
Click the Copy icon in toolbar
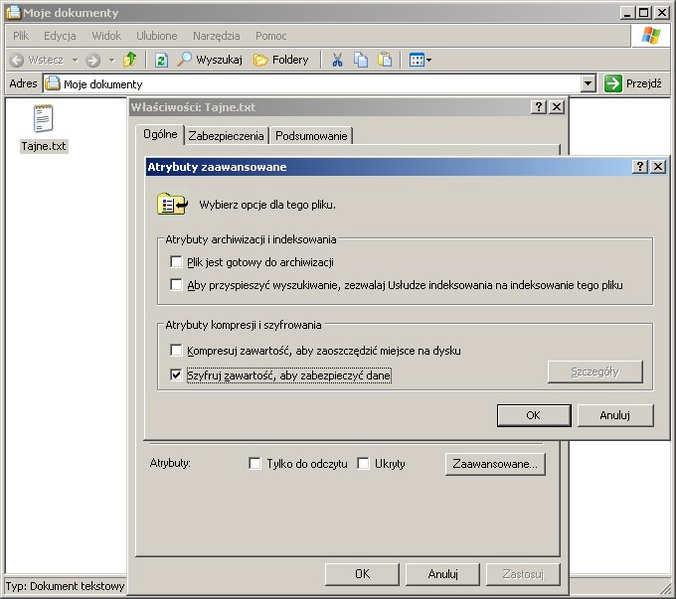point(361,60)
